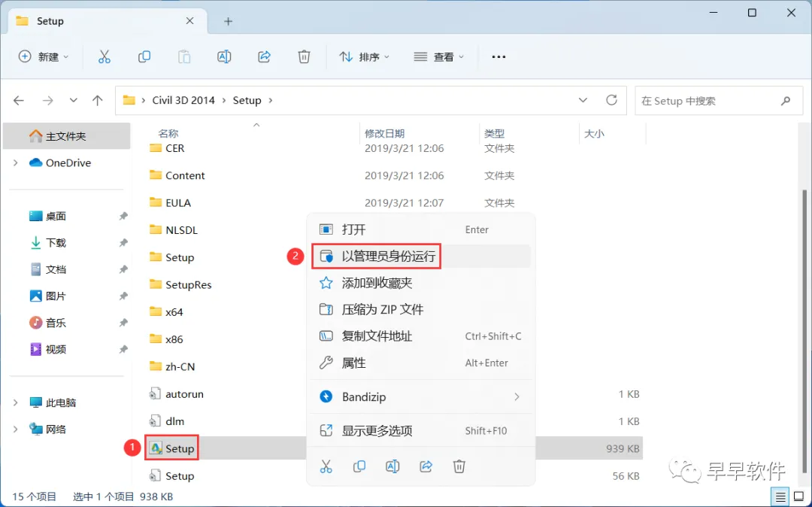Refresh the current folder

(x=611, y=100)
